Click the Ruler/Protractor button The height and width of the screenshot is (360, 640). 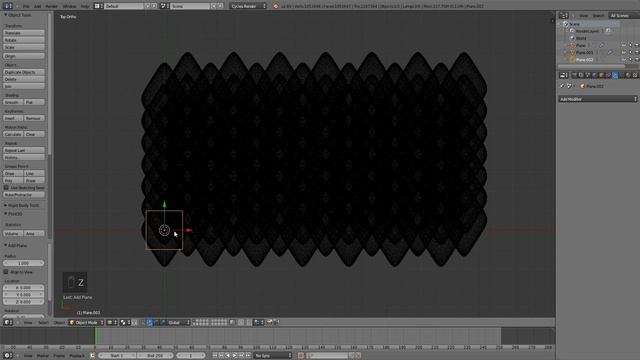pyautogui.click(x=24, y=195)
